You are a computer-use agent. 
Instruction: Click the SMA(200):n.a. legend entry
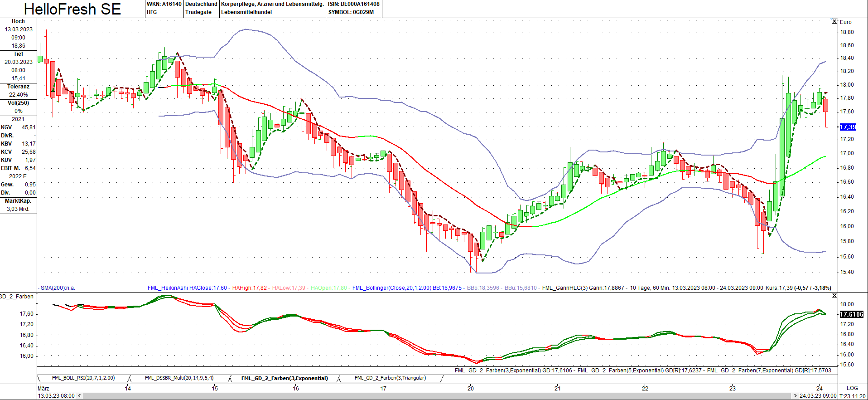[x=58, y=288]
